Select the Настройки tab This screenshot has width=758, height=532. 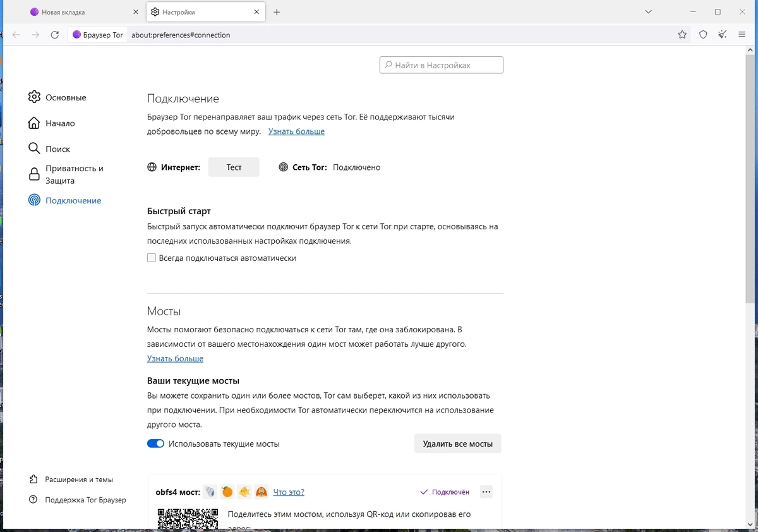click(x=206, y=12)
